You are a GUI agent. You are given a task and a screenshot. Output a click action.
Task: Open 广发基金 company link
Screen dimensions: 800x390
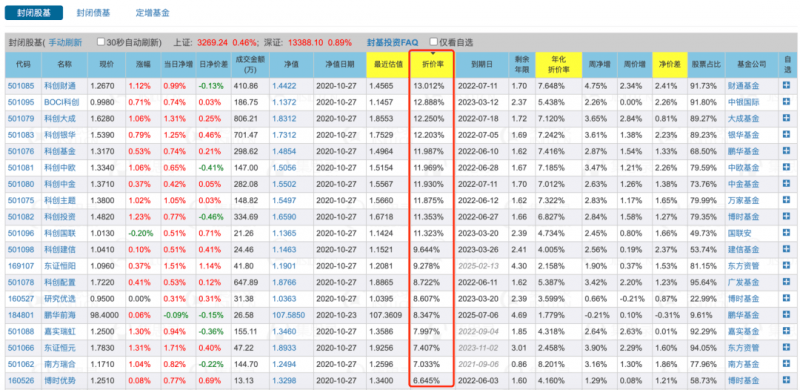(743, 282)
